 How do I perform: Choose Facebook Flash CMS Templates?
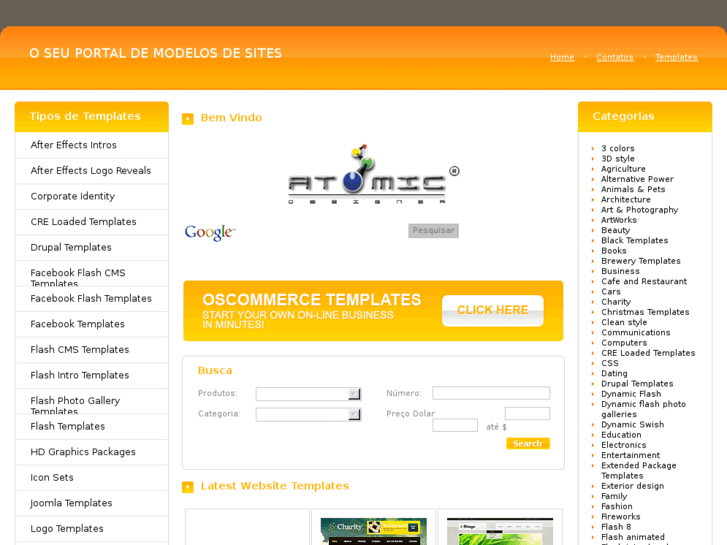78,277
